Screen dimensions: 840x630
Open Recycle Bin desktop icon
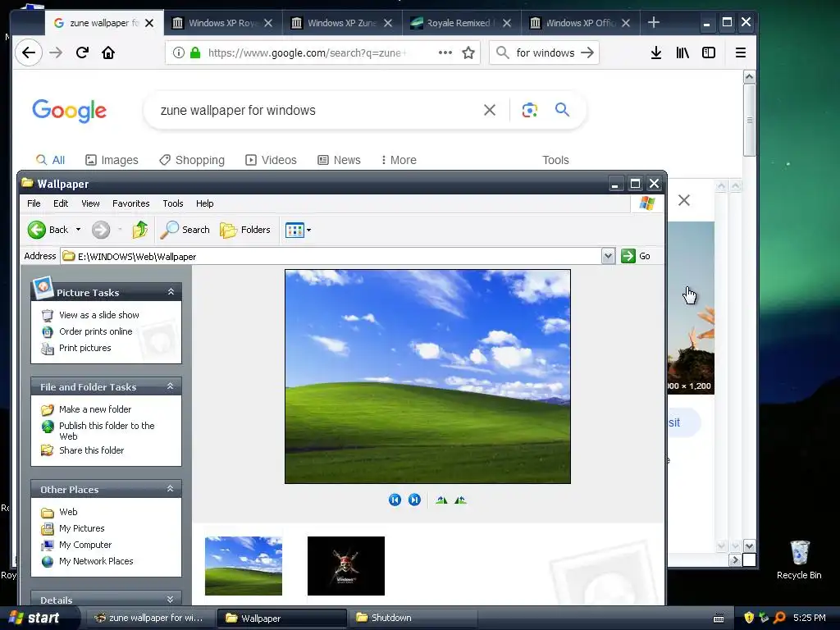tap(799, 559)
